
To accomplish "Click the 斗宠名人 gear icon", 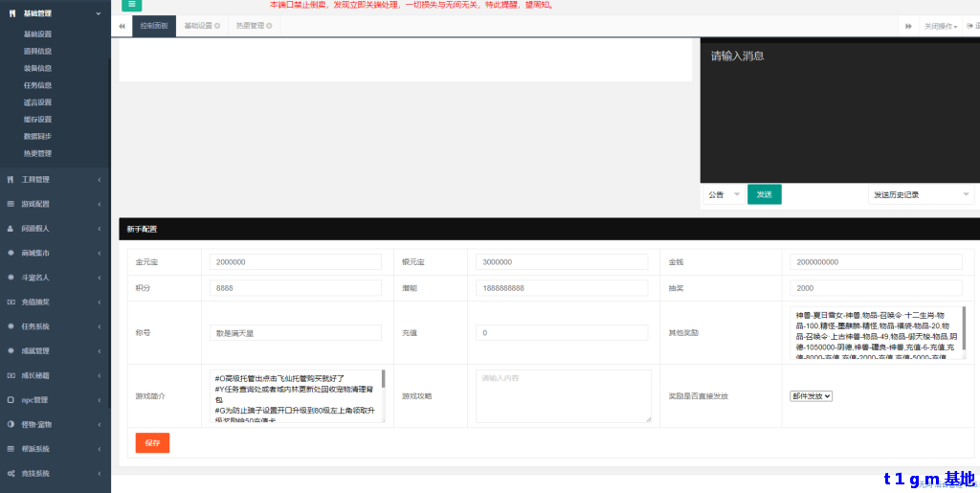I will pos(10,278).
